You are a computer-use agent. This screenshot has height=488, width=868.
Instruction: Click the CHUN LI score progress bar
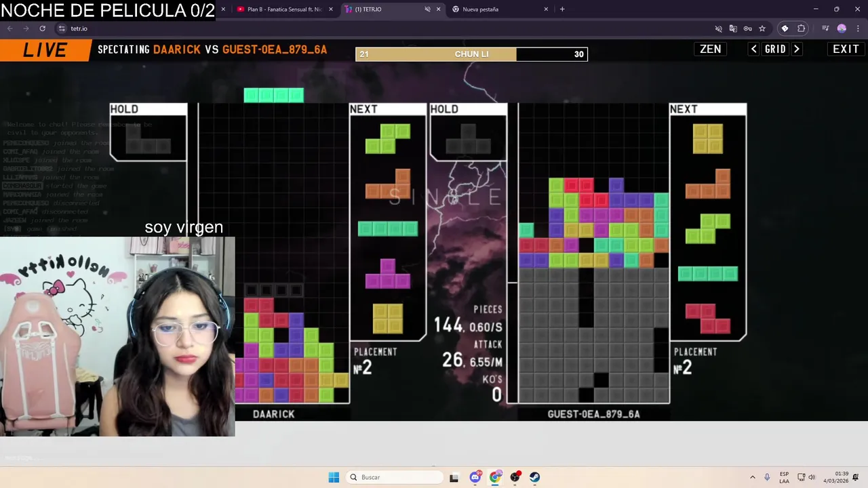click(471, 54)
